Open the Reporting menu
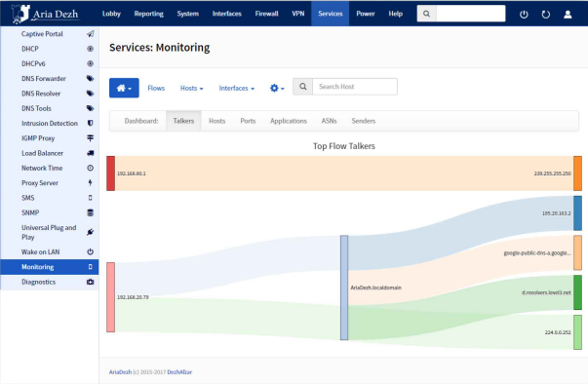Screen dimensions: 588x384 [x=149, y=14]
